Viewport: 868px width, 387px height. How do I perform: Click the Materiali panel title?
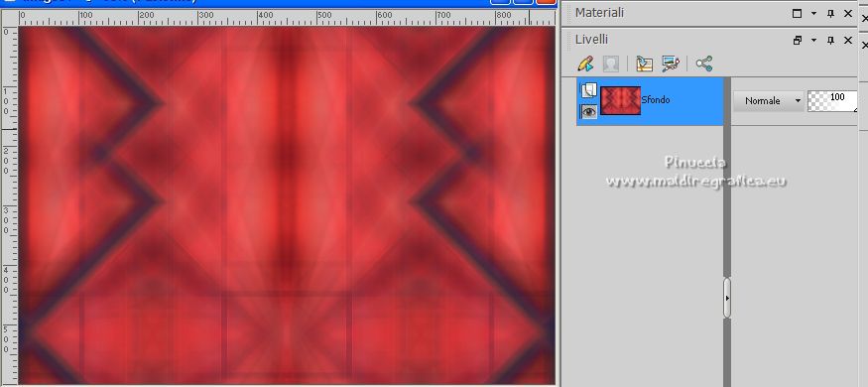click(x=599, y=13)
